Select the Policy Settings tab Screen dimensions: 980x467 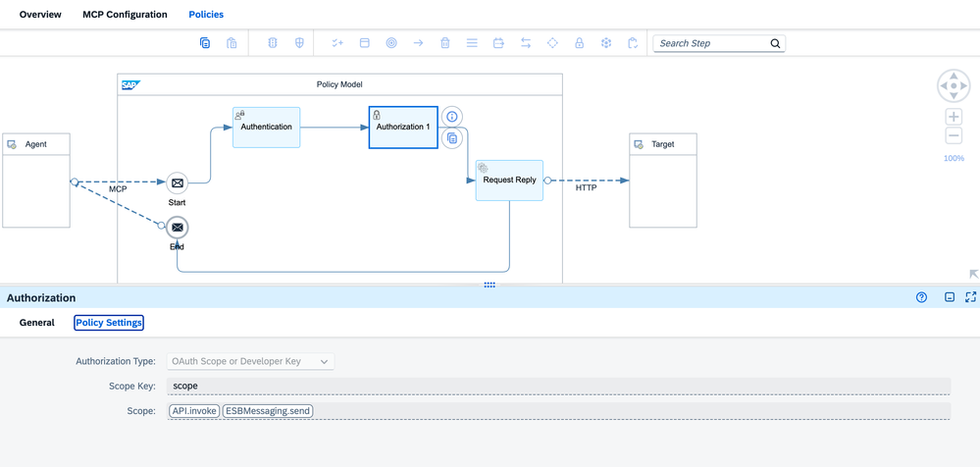[x=109, y=323]
